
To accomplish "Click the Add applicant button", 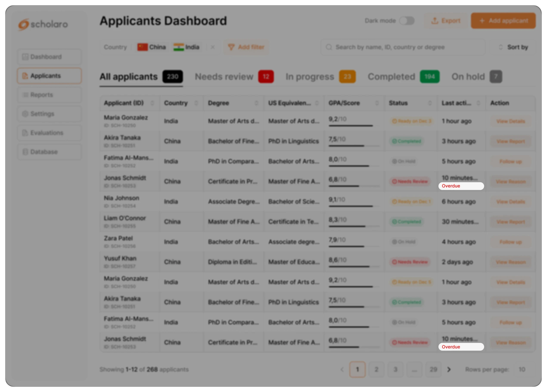I will pos(503,21).
